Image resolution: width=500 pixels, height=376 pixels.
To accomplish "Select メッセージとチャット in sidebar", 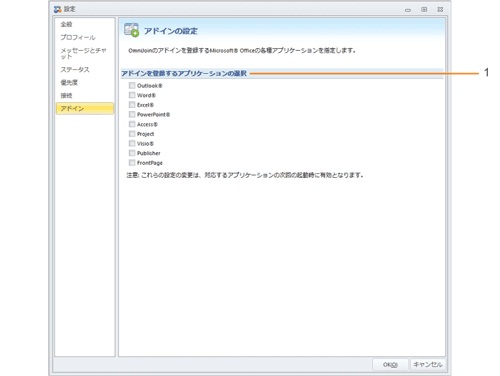I will point(83,53).
